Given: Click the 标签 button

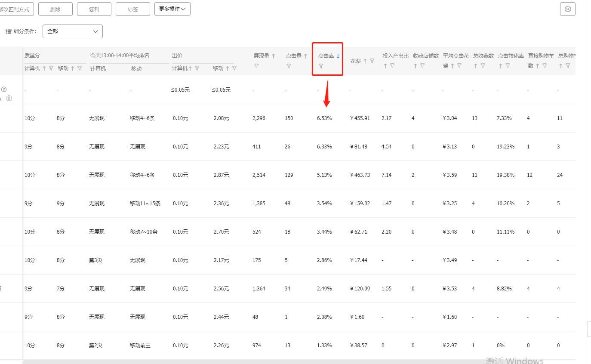Looking at the screenshot, I should 132,9.
